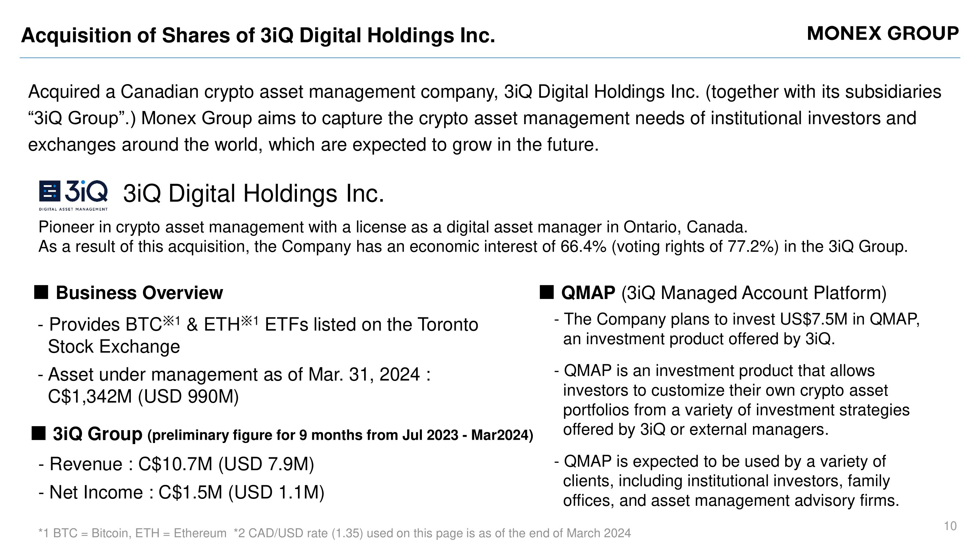The height and width of the screenshot is (551, 980).
Task: Click the footnote marker after ETH
Action: (250, 321)
